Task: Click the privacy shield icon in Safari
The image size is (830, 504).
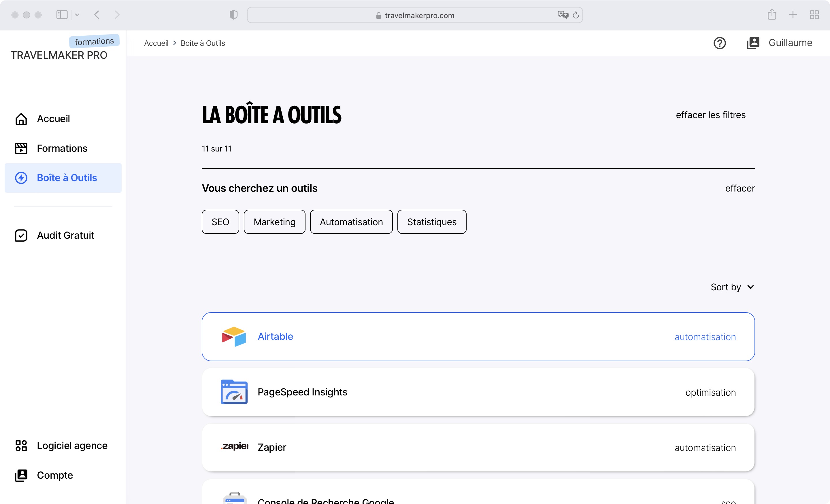Action: (x=233, y=15)
